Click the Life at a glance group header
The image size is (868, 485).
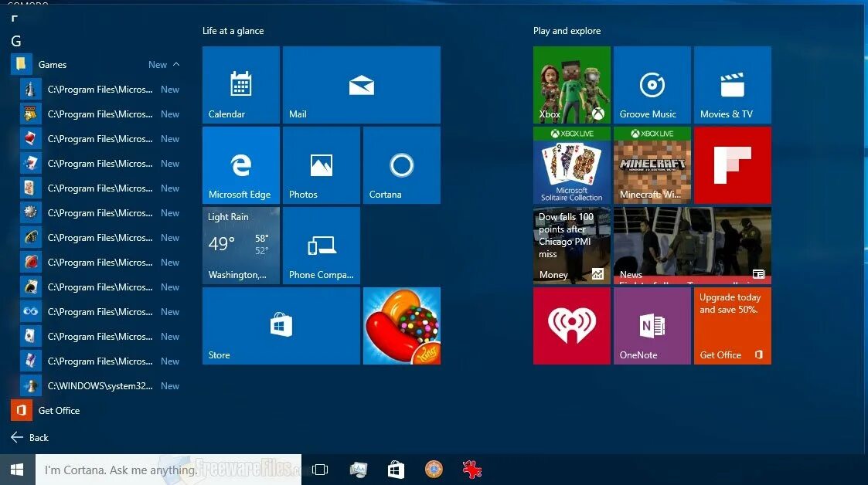pyautogui.click(x=233, y=31)
